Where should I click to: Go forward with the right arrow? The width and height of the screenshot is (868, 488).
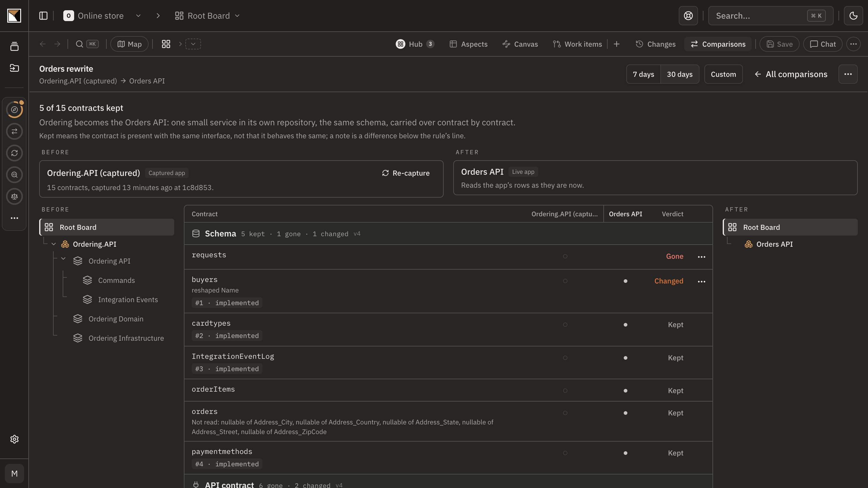click(x=57, y=44)
